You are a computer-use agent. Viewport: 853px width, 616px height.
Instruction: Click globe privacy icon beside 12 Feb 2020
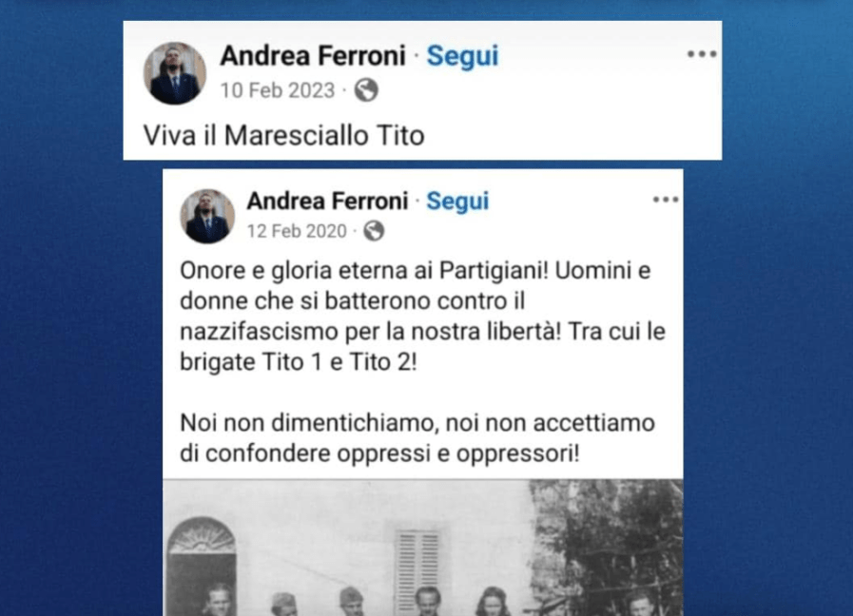click(374, 231)
